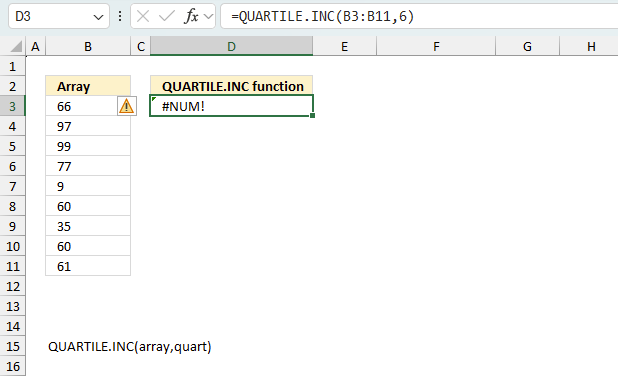Expand the dropdown arrow next to fx

pos(208,17)
